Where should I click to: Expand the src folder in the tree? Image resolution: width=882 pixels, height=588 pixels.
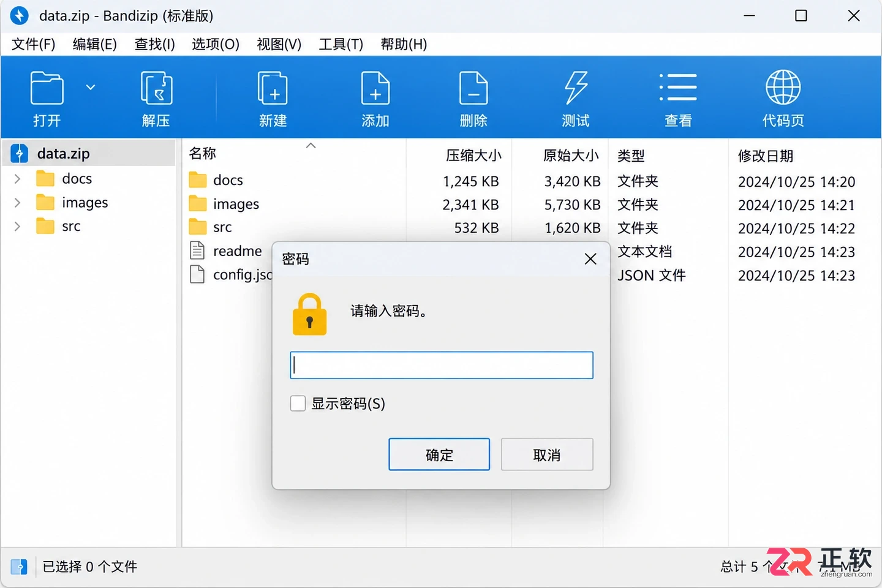[x=17, y=227]
